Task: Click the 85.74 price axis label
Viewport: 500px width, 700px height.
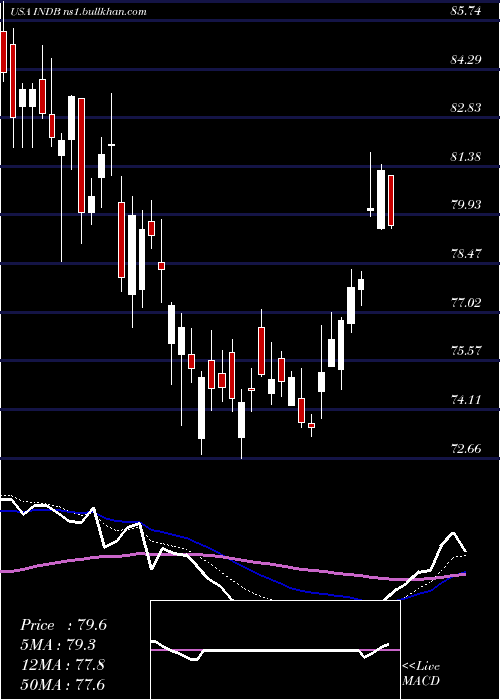Action: [466, 11]
